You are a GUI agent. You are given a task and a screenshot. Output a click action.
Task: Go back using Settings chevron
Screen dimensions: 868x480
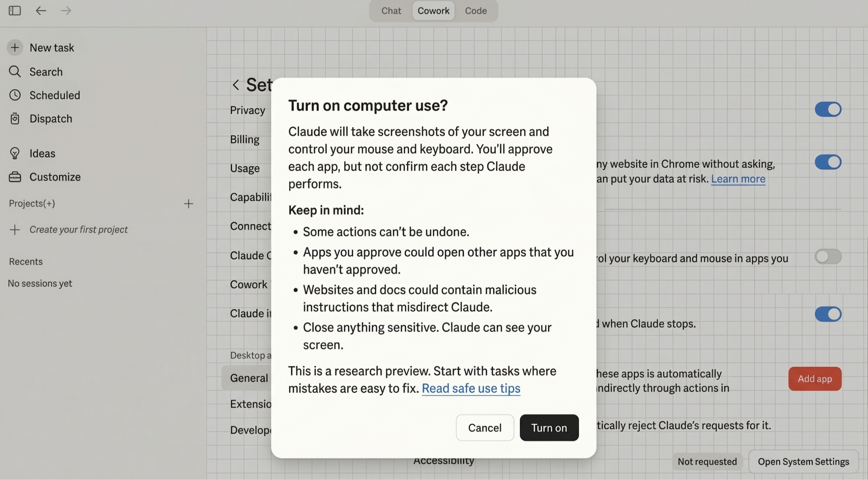tap(236, 85)
